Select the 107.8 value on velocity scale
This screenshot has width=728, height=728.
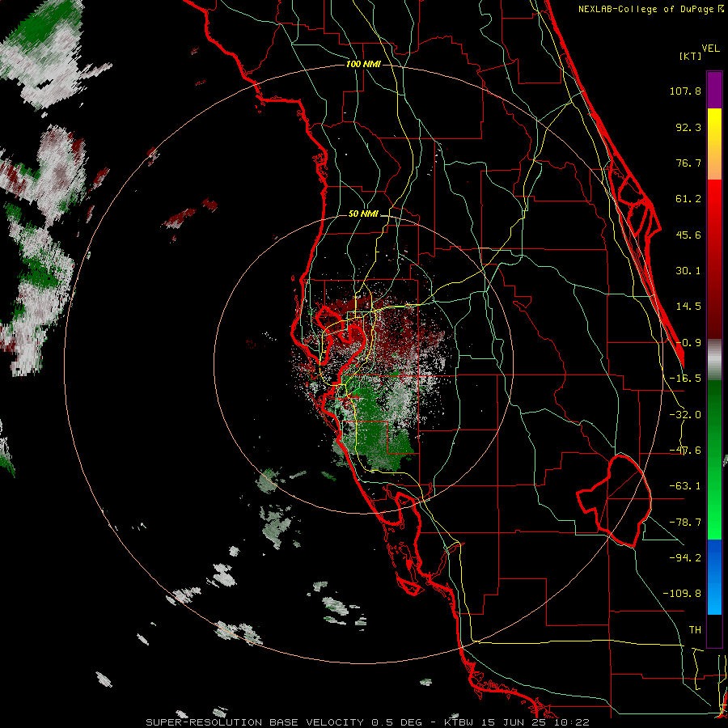click(685, 91)
